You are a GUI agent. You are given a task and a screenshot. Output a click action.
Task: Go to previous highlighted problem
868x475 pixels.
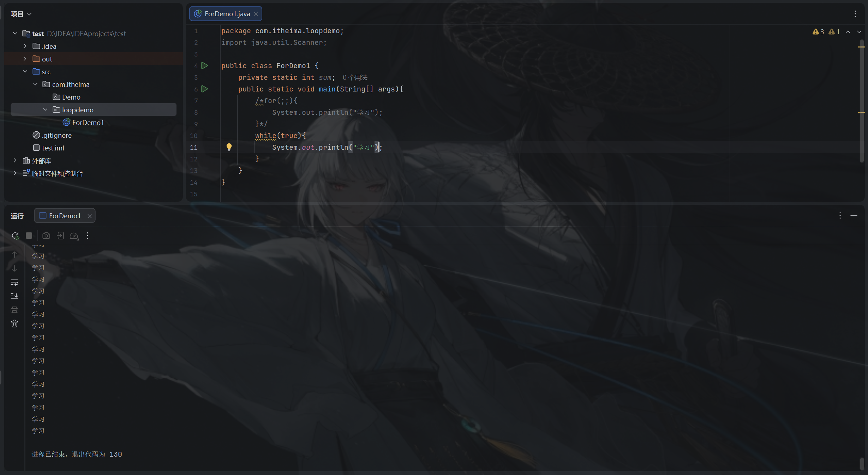click(x=848, y=32)
